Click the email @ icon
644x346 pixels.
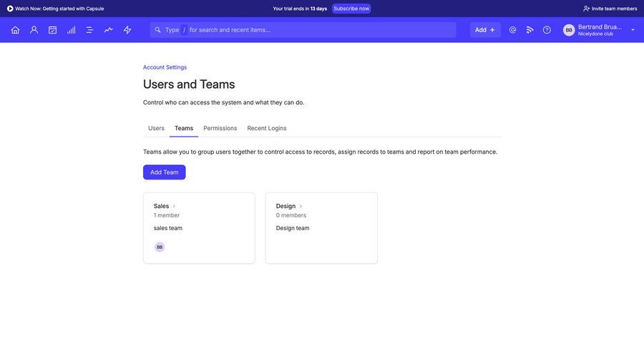pos(512,30)
